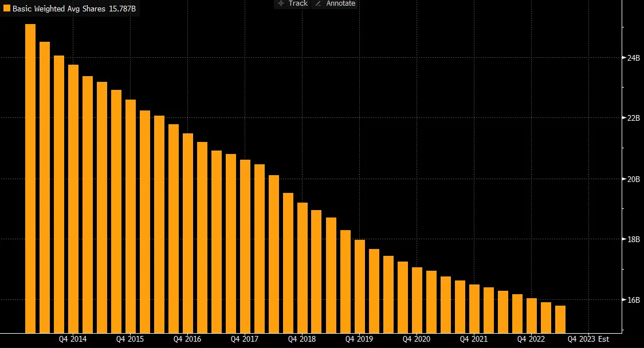
Task: Click the Q4 2019 x-axis label
Action: 359,339
